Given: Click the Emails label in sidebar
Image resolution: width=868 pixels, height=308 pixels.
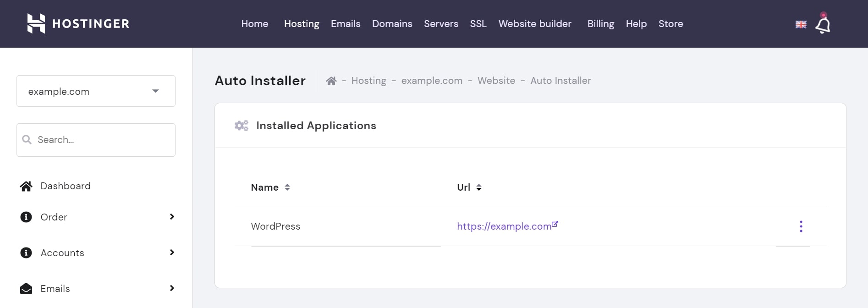Looking at the screenshot, I should pyautogui.click(x=55, y=289).
